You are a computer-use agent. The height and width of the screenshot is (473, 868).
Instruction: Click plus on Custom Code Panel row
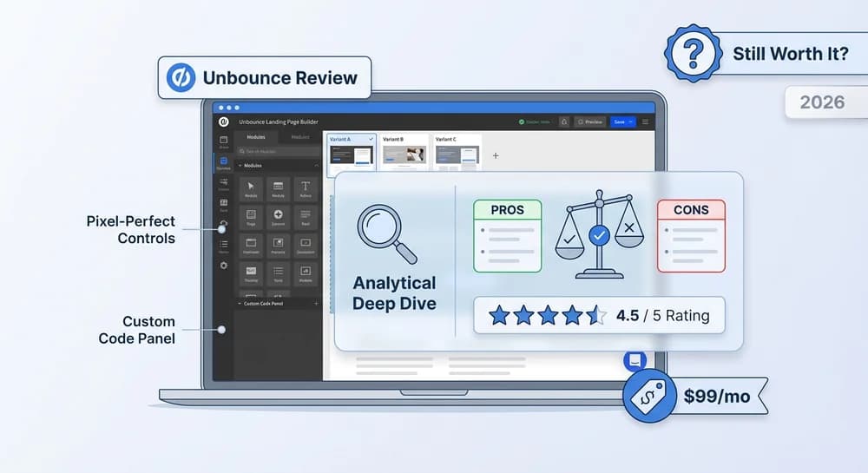point(316,304)
